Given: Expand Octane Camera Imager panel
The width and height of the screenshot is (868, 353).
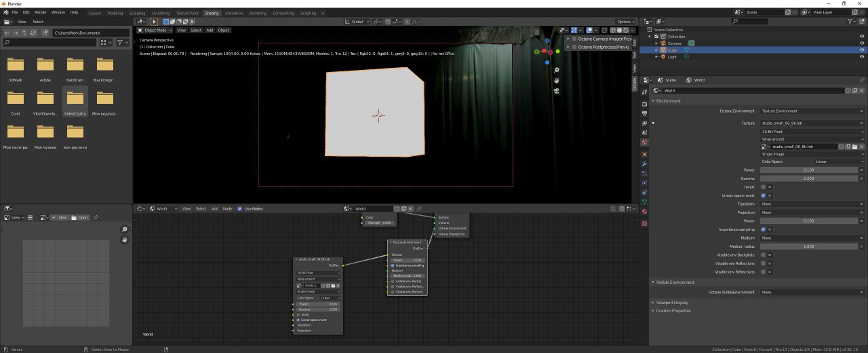Looking at the screenshot, I should click(568, 39).
